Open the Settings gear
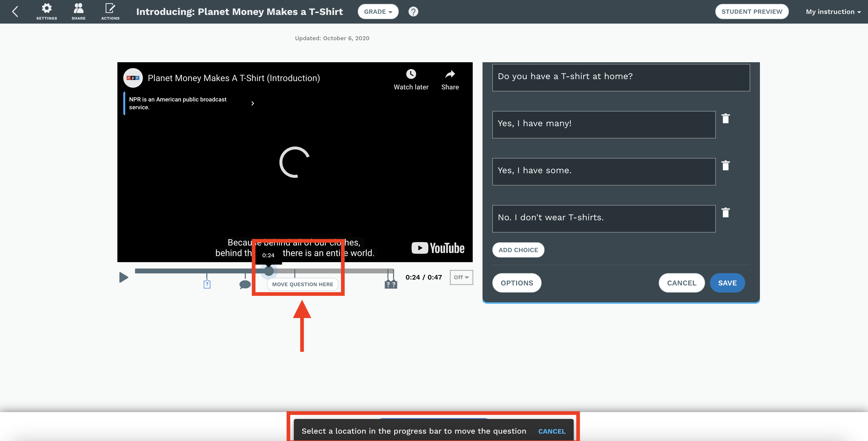868x441 pixels. tap(47, 12)
